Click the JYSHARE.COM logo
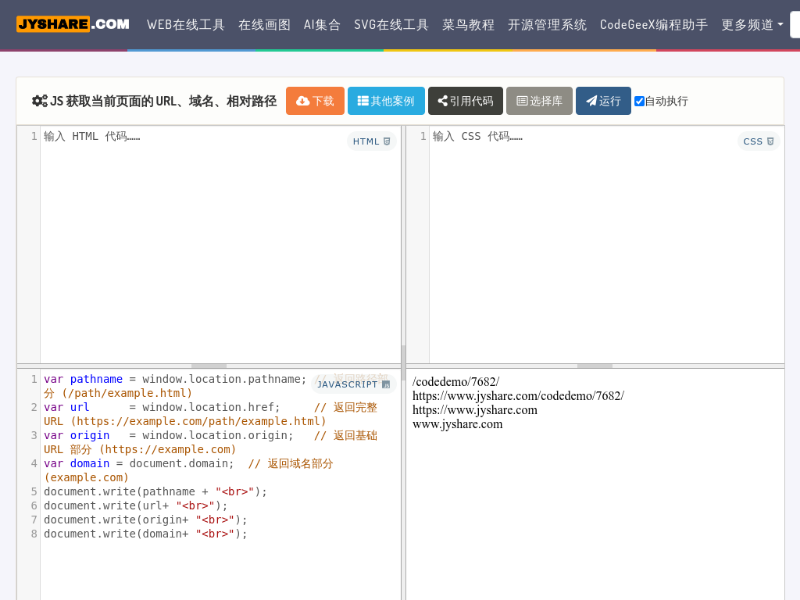This screenshot has width=800, height=600. click(x=72, y=24)
